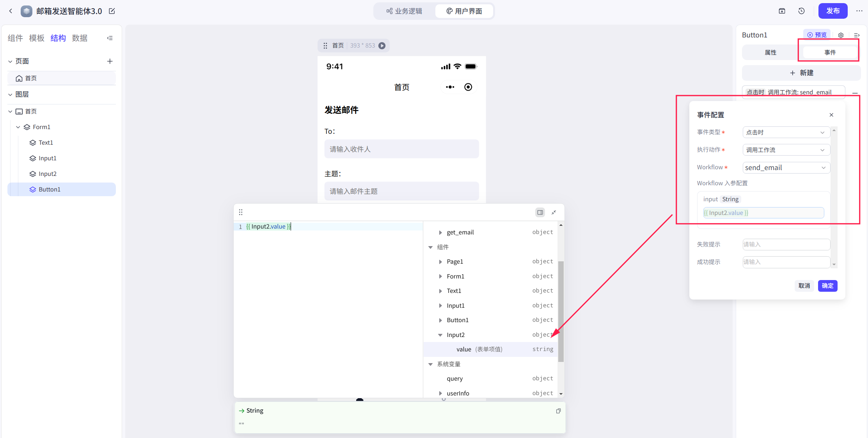This screenshot has height=438, width=868.
Task: Collapse the left sidebar panel icon
Action: pyautogui.click(x=110, y=38)
